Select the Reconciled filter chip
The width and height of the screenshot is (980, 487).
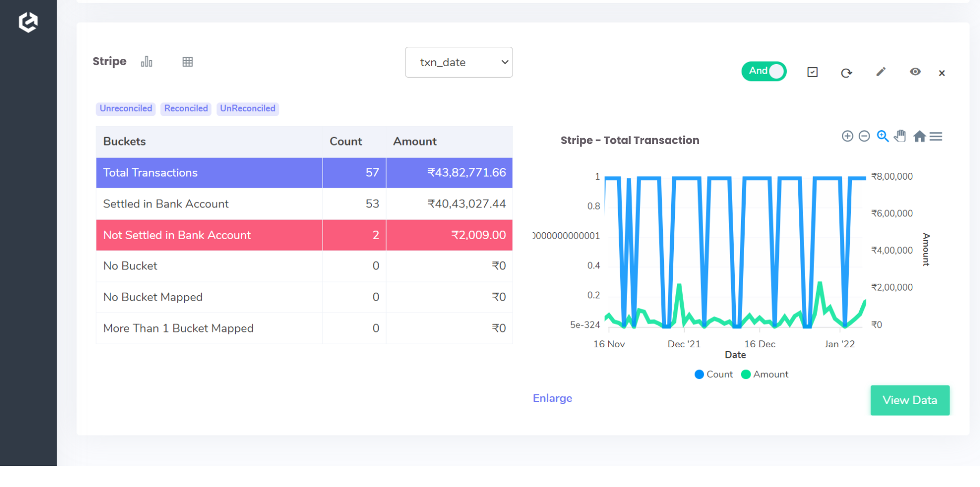[185, 108]
